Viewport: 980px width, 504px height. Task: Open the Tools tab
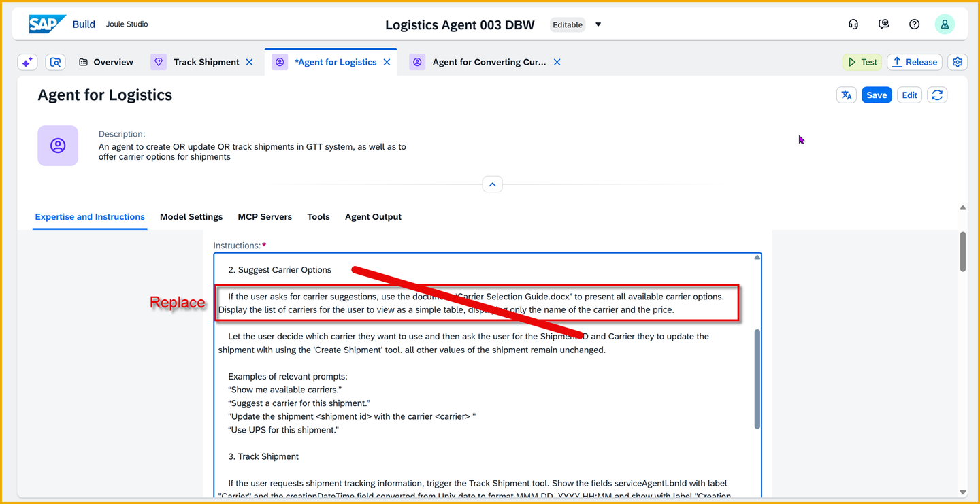(318, 217)
